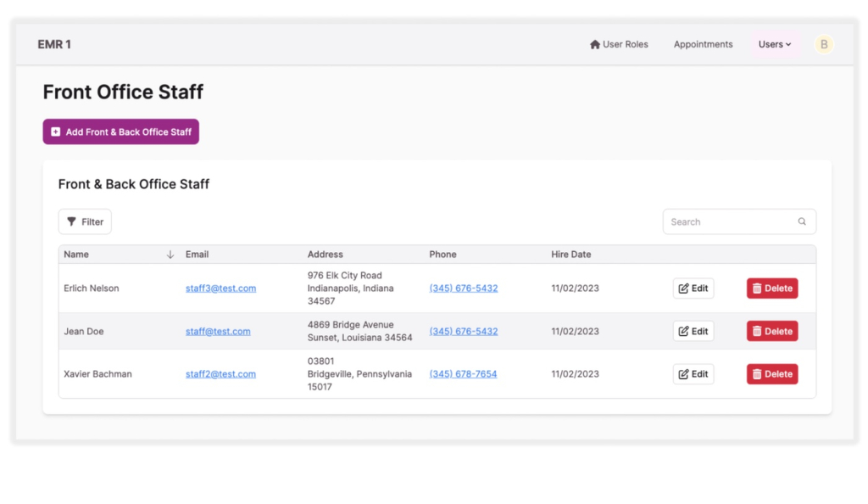Focus the Search input field

coord(731,222)
